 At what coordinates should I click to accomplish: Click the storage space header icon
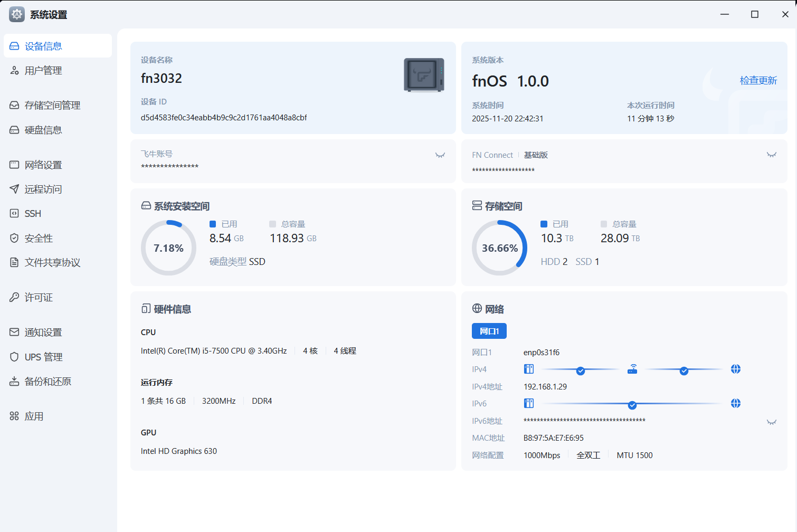click(477, 206)
